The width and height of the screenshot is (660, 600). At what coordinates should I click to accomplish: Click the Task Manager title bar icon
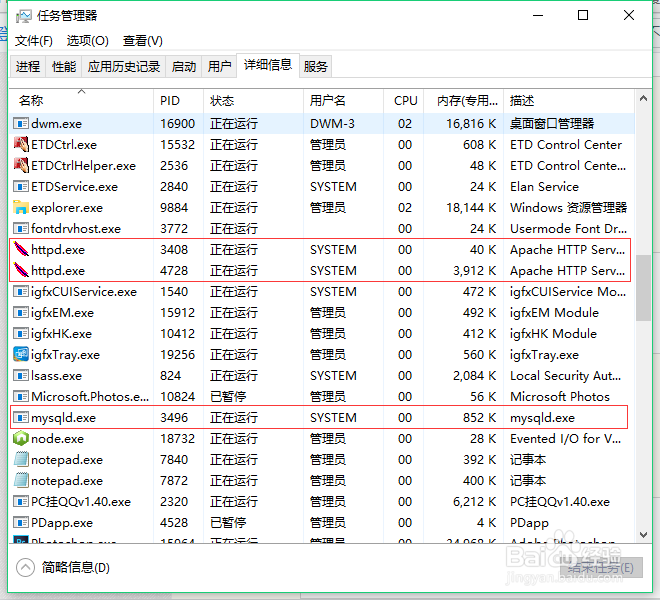[24, 16]
